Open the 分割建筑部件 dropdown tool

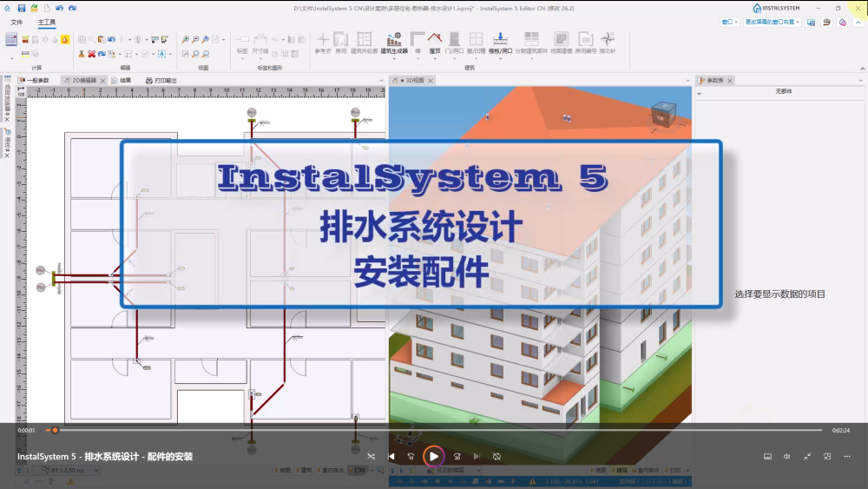tap(531, 44)
